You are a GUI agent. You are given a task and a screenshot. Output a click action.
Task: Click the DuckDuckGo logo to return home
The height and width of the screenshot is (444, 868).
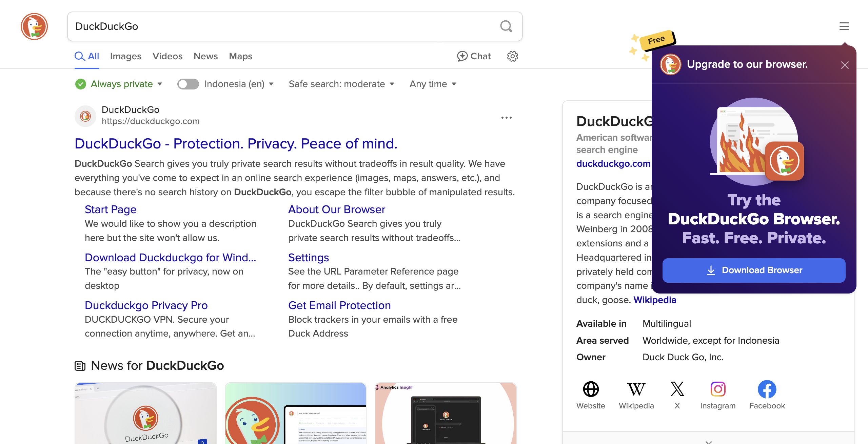(x=35, y=26)
